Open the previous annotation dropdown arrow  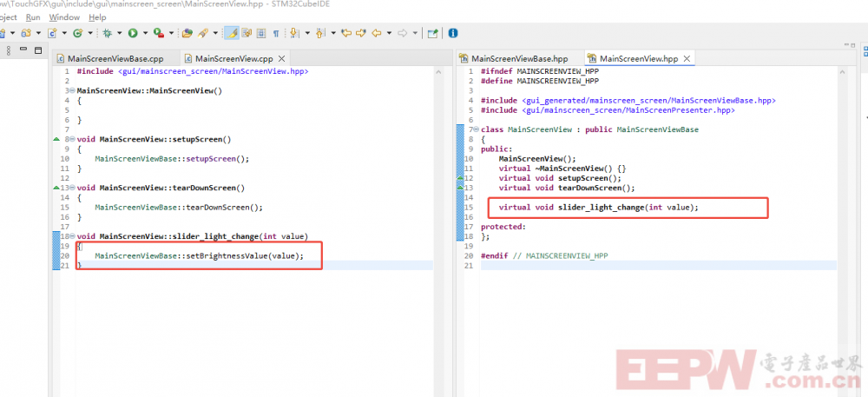(x=333, y=33)
